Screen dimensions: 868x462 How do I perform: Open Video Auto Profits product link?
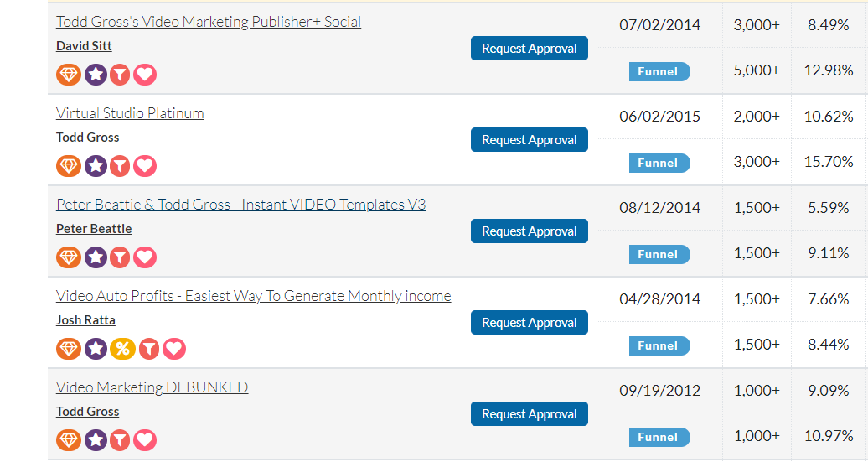(254, 296)
